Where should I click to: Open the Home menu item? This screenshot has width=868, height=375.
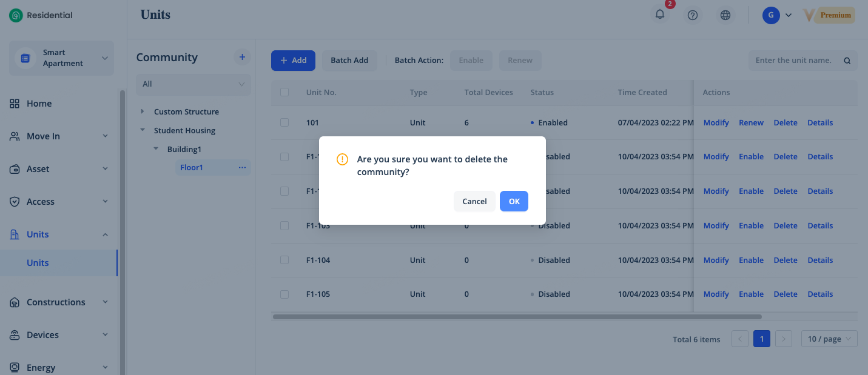pyautogui.click(x=39, y=104)
